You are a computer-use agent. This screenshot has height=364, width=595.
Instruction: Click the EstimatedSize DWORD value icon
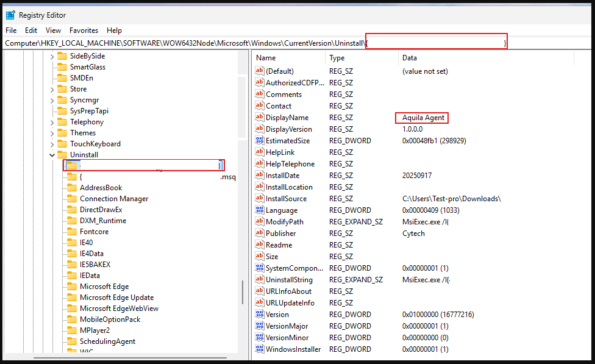259,141
